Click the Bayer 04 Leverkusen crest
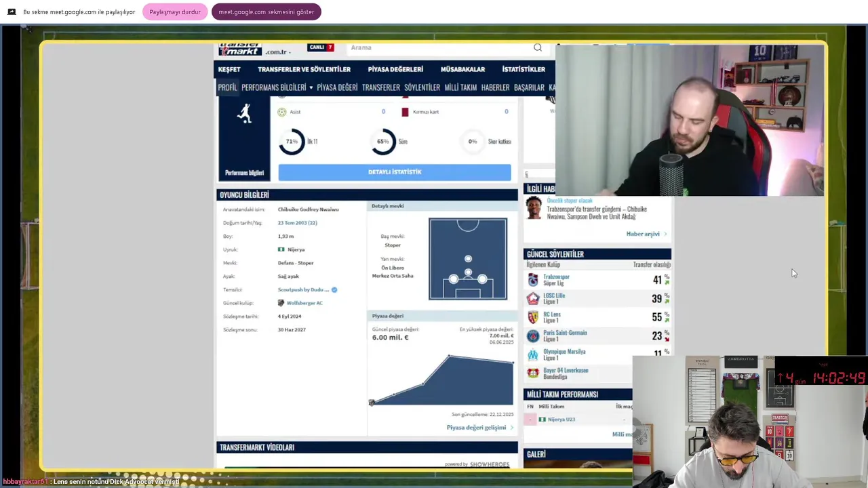Image resolution: width=868 pixels, height=488 pixels. tap(533, 373)
